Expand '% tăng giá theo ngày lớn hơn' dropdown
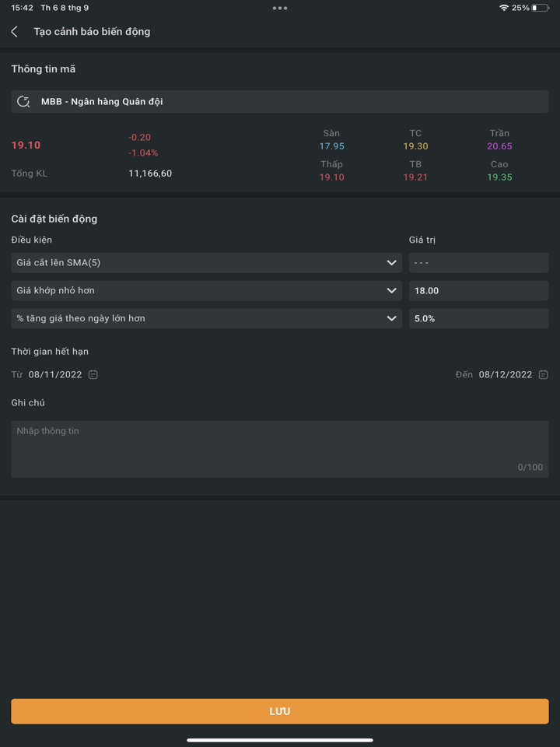The width and height of the screenshot is (560, 747). click(x=391, y=318)
